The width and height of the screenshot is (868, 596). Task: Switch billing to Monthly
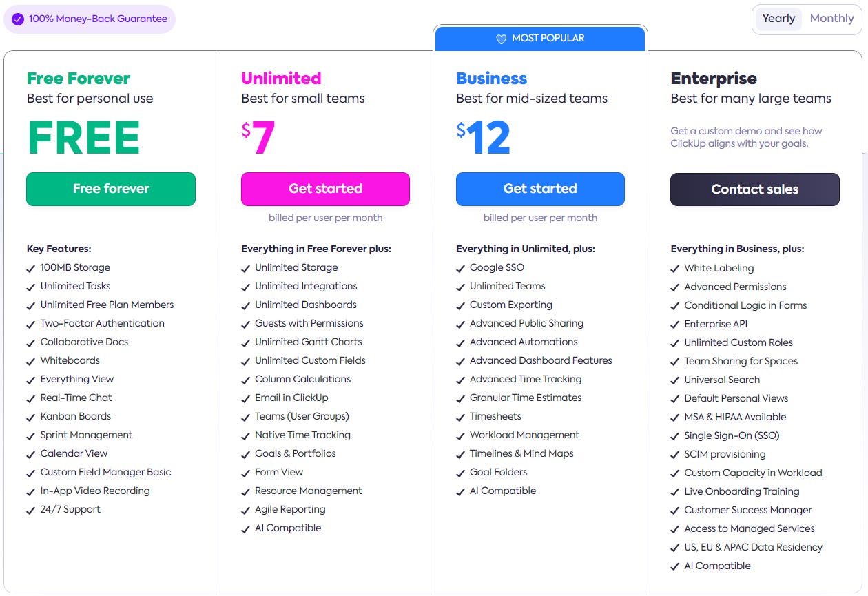tap(831, 19)
